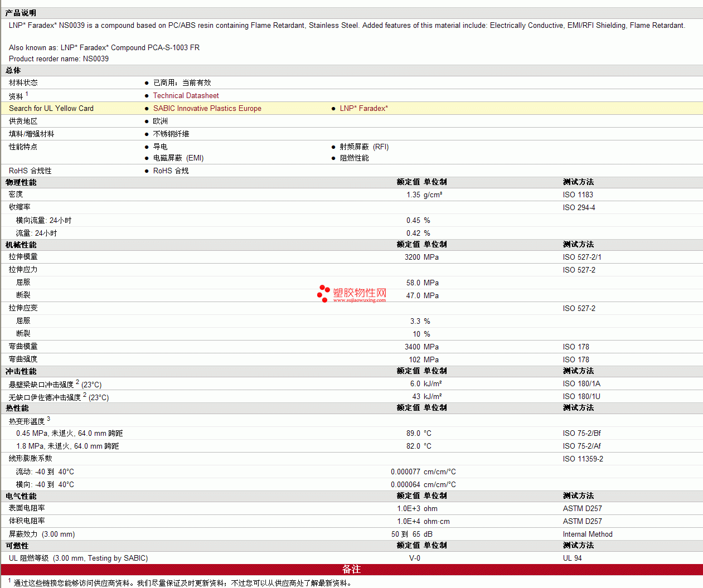Select the UL 94 test method
The width and height of the screenshot is (703, 588).
(573, 558)
